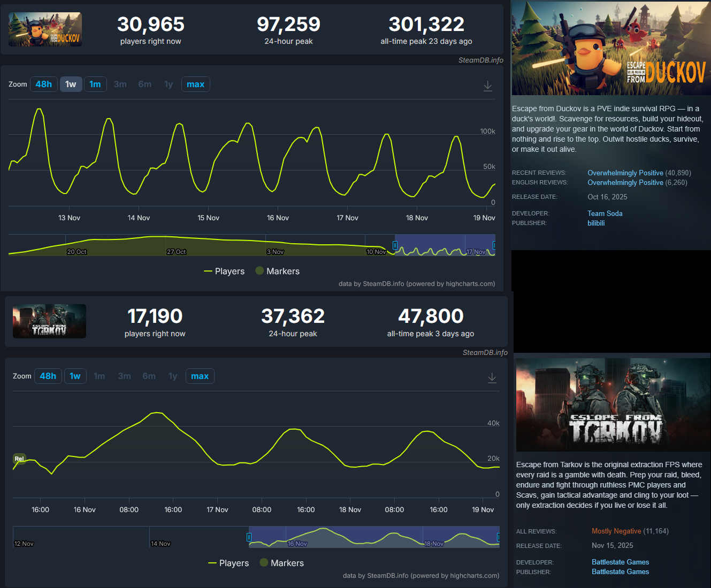
Task: Click the 20 Oct label in Duckov navigator
Action: [x=77, y=252]
